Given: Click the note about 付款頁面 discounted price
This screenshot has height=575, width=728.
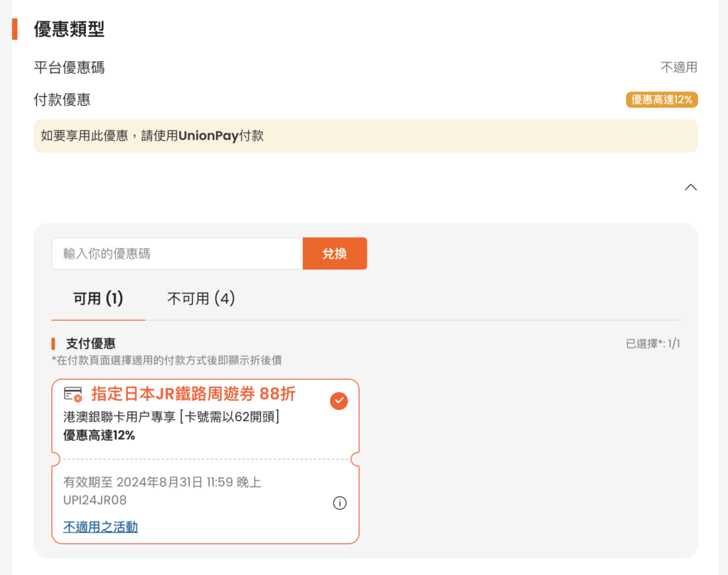Looking at the screenshot, I should 166,360.
